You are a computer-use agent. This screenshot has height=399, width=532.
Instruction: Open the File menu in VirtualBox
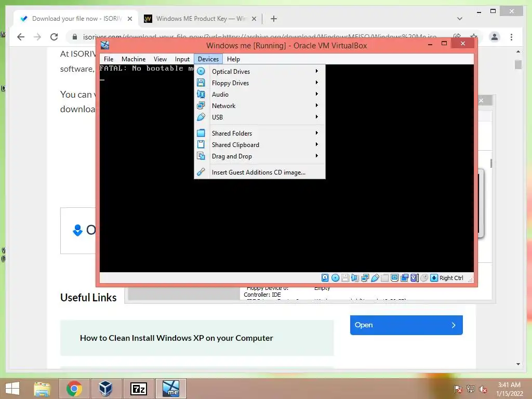(109, 59)
